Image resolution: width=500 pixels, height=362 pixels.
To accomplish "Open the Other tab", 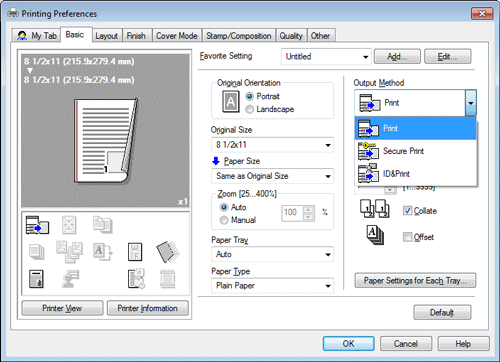I will (320, 36).
